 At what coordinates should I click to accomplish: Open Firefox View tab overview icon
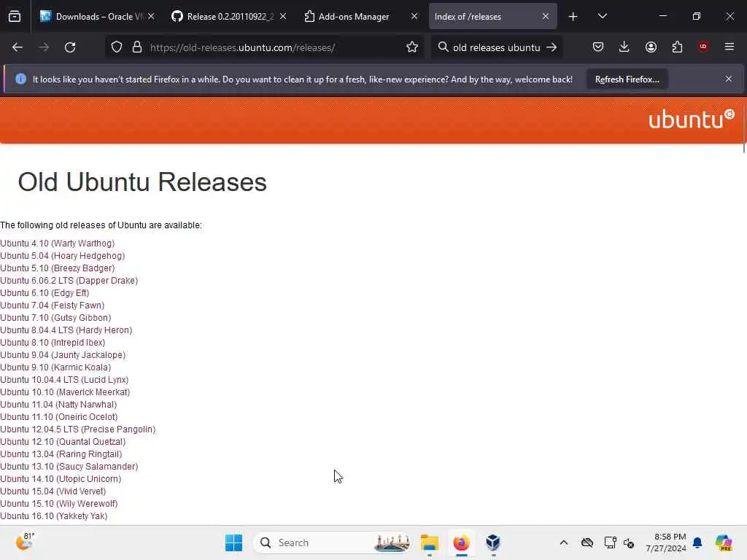click(15, 17)
